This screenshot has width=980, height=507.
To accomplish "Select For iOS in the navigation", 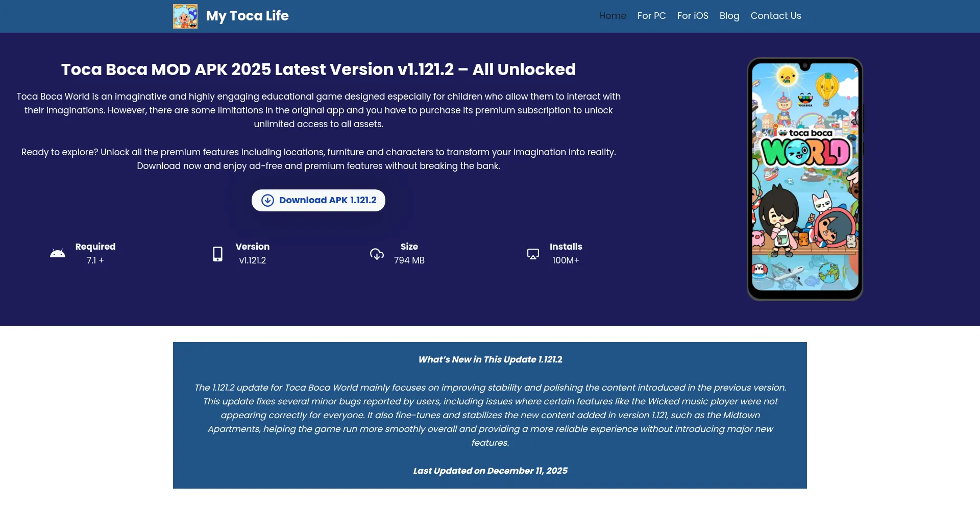I will [x=693, y=16].
